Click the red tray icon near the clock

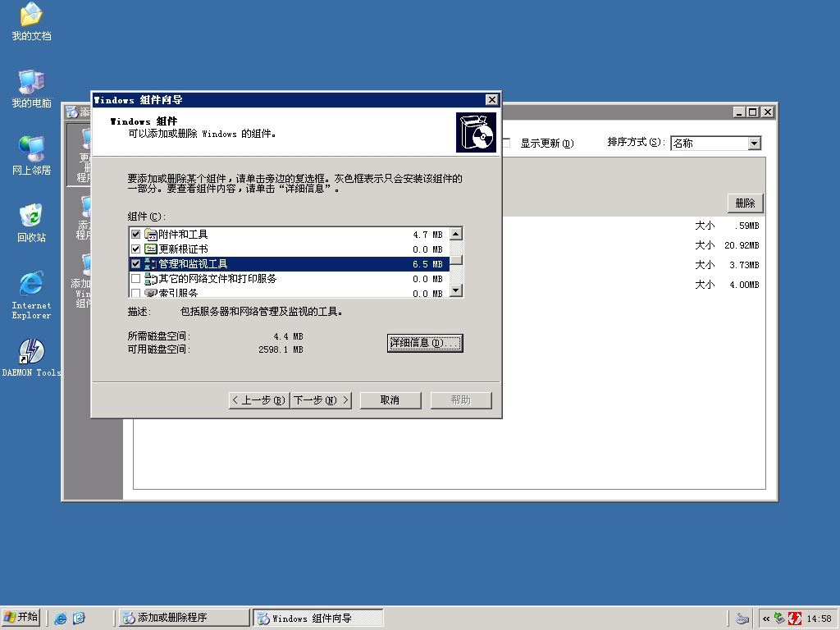[x=794, y=619]
